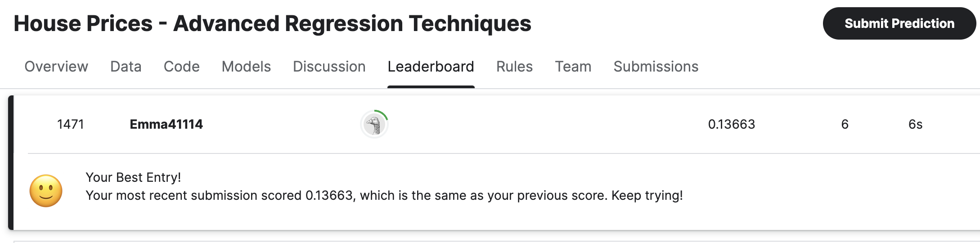Click the entries count 6
Viewport: 980px width, 243px height.
click(x=845, y=124)
